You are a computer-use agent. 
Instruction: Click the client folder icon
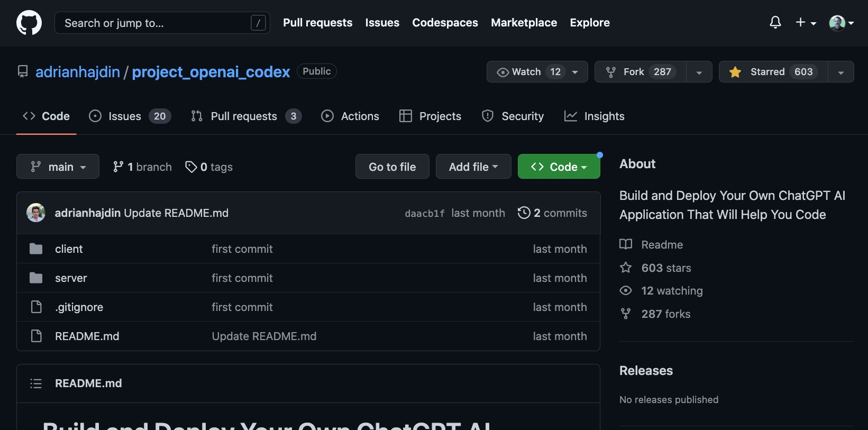tap(36, 249)
